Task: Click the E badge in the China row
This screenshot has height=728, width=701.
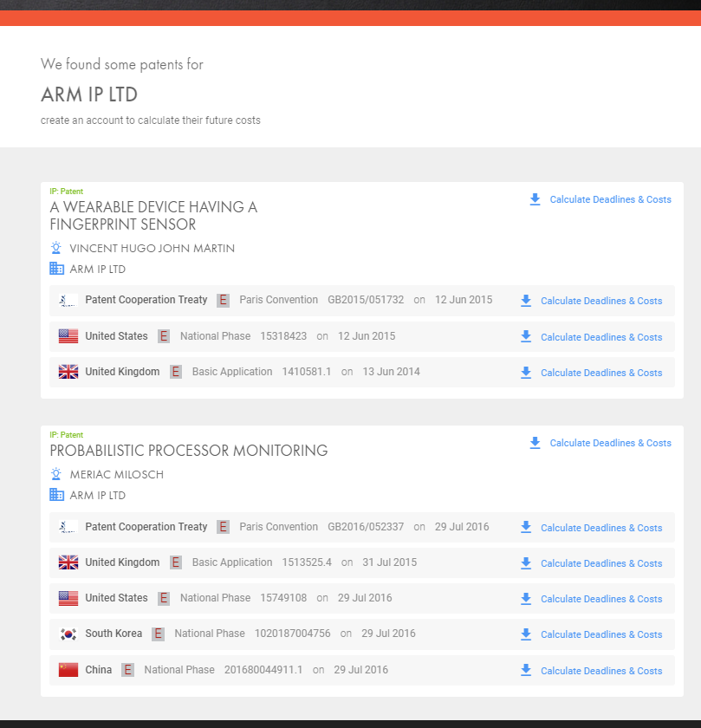Action: point(127,670)
